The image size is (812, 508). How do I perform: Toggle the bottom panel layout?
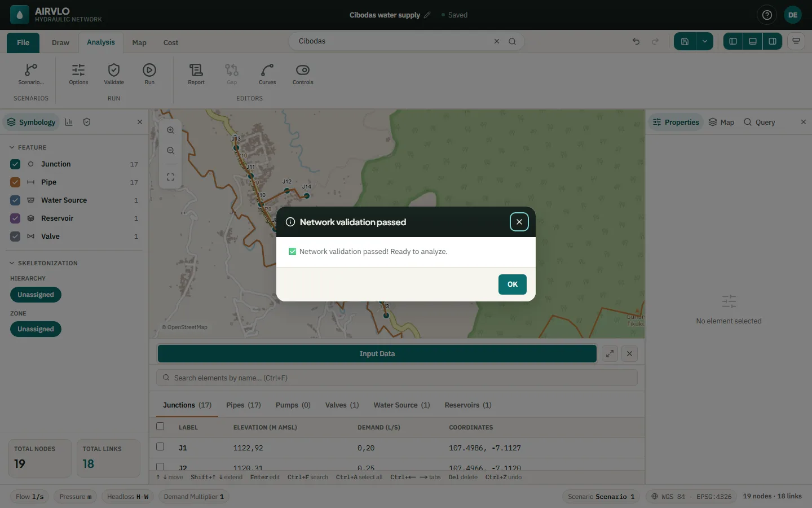753,41
